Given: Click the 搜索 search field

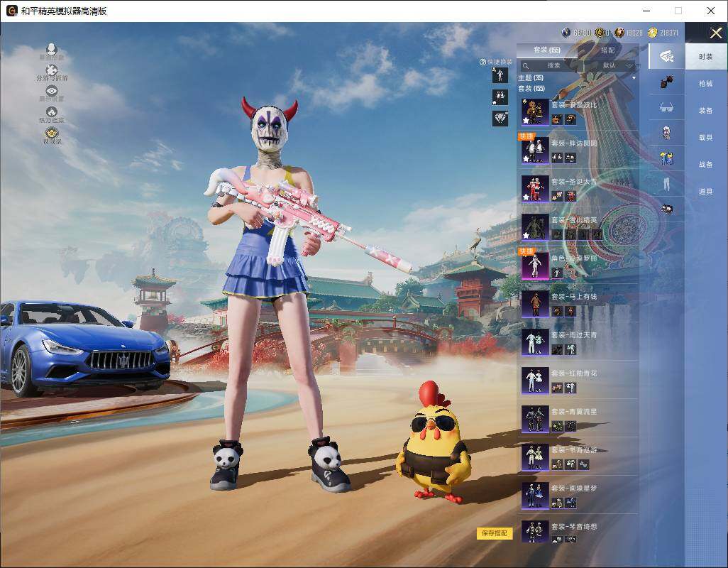Looking at the screenshot, I should (x=554, y=65).
